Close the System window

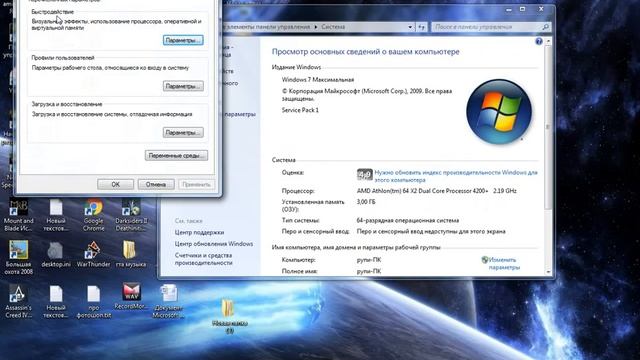541,9
